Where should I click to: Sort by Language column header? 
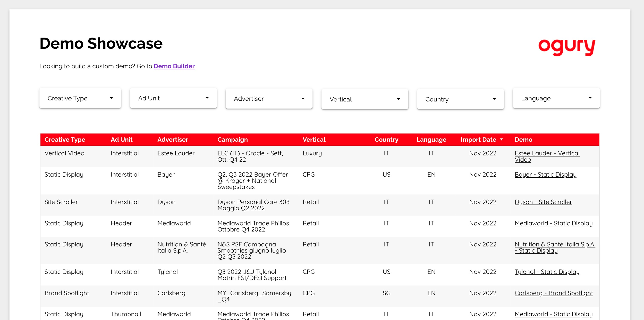431,140
